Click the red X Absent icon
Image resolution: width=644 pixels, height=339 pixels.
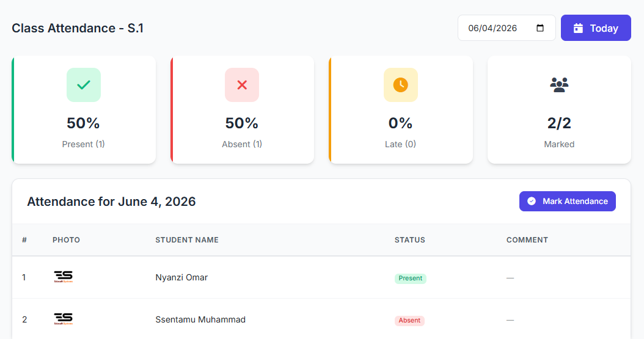pyautogui.click(x=242, y=85)
